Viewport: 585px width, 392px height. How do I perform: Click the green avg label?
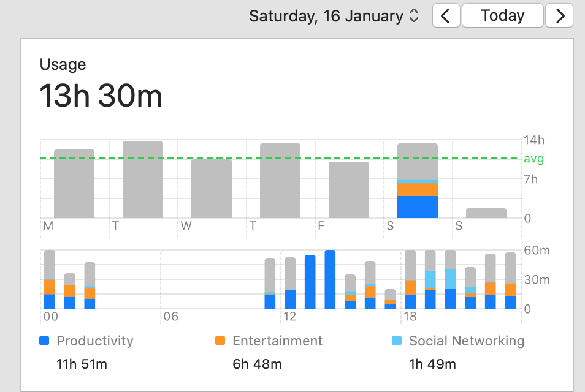coord(533,159)
